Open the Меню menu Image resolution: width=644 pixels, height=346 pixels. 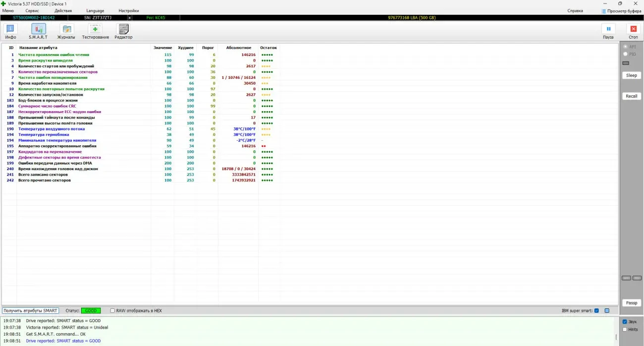[8, 11]
